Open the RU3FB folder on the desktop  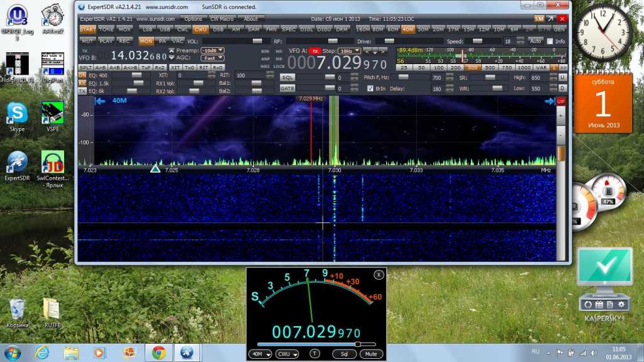click(53, 313)
